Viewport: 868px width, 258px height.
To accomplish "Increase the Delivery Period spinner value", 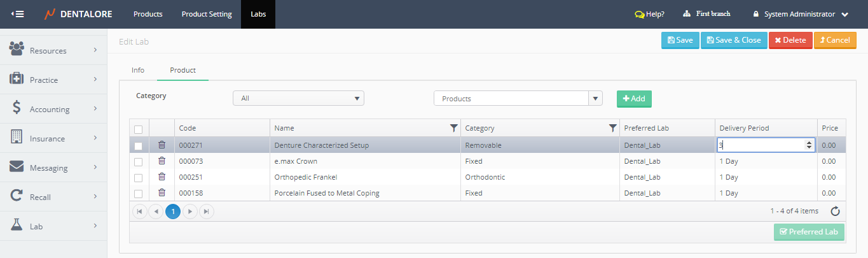I will coord(809,143).
